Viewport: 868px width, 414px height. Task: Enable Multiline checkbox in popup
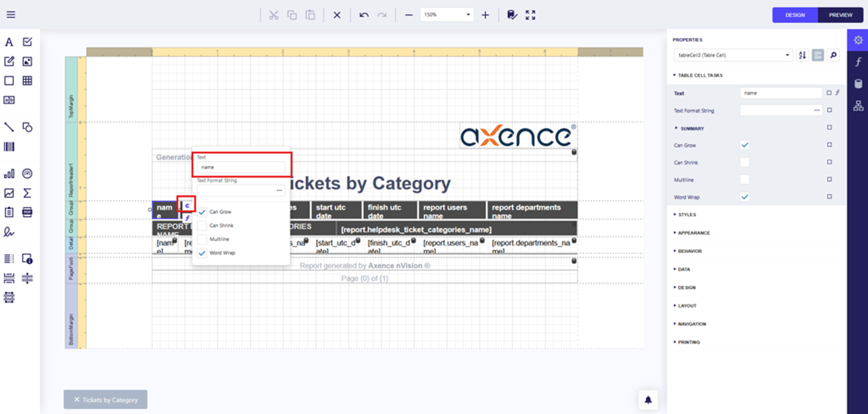(x=202, y=239)
